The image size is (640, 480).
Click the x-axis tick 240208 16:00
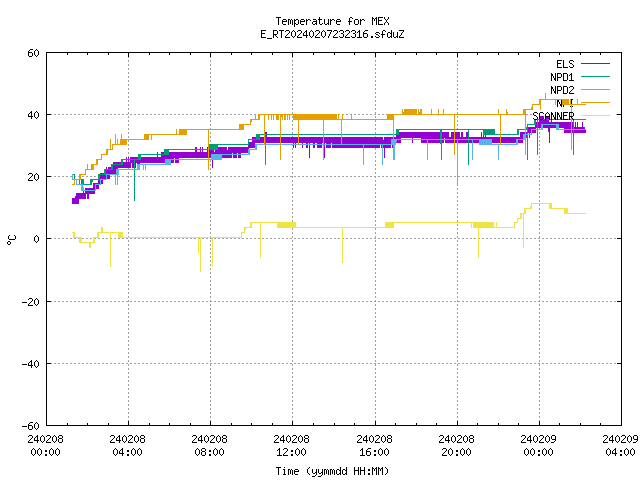tap(375, 446)
